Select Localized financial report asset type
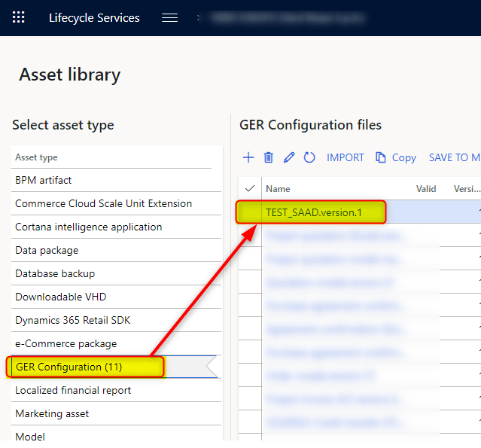This screenshot has width=481, height=448. pyautogui.click(x=73, y=390)
